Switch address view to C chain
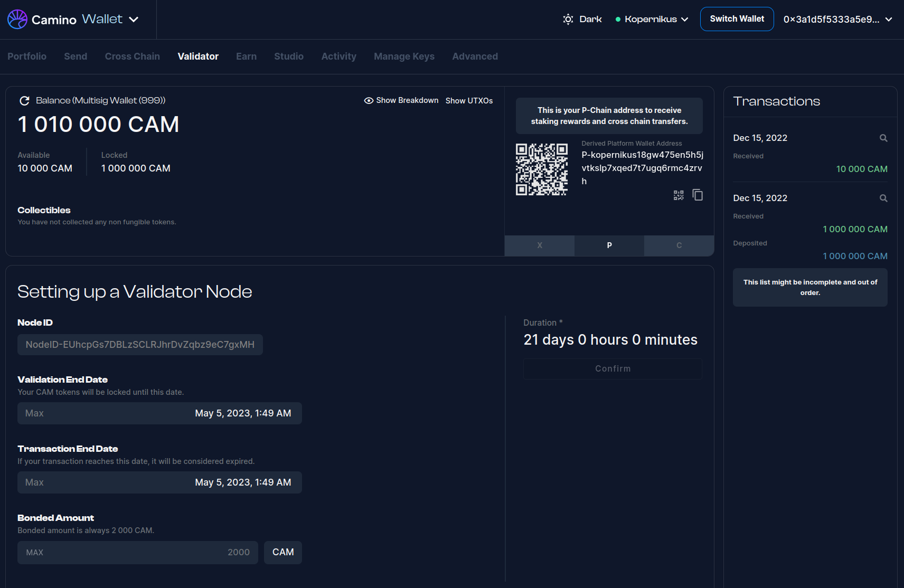Image resolution: width=904 pixels, height=588 pixels. click(x=679, y=245)
